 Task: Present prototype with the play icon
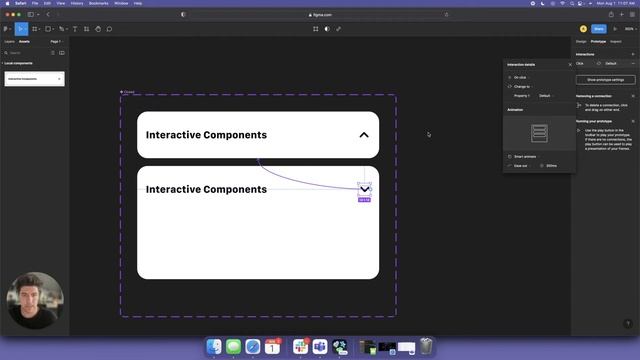pos(615,29)
